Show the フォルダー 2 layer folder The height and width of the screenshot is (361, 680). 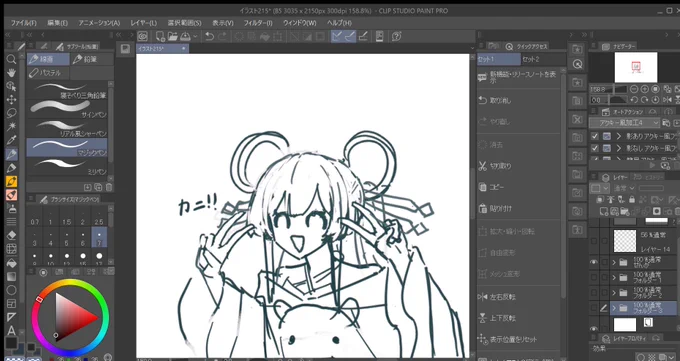[594, 292]
